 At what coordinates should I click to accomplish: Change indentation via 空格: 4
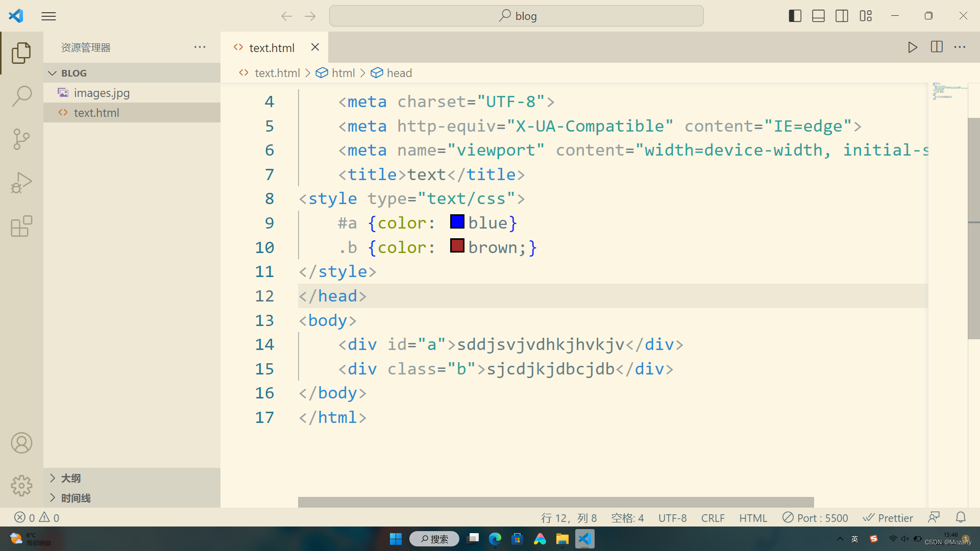(x=627, y=518)
